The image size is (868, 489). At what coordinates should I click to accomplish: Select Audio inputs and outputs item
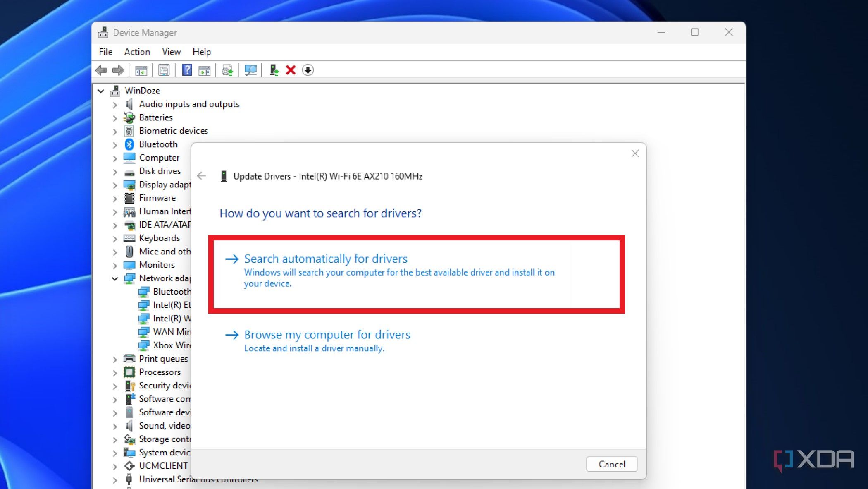click(x=189, y=104)
